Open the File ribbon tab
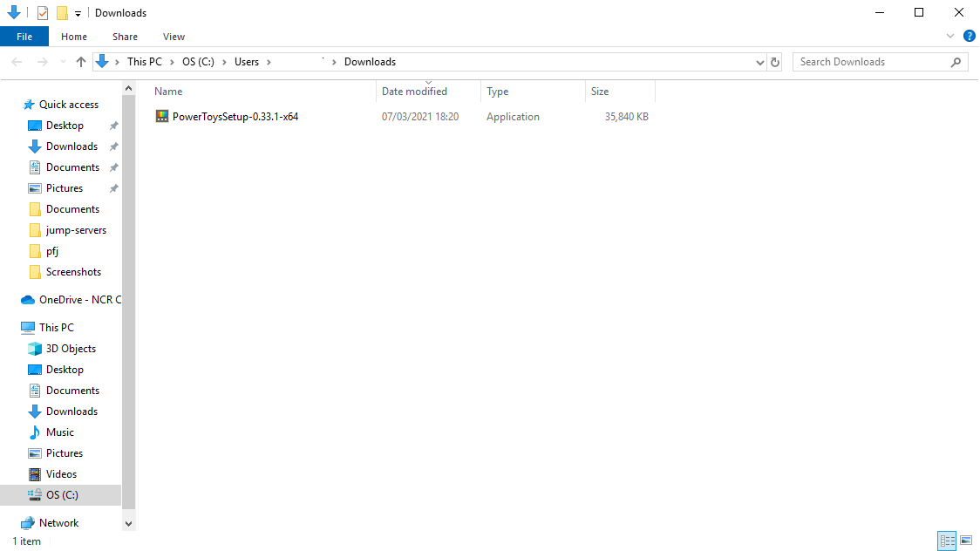The height and width of the screenshot is (551, 980). click(x=24, y=37)
